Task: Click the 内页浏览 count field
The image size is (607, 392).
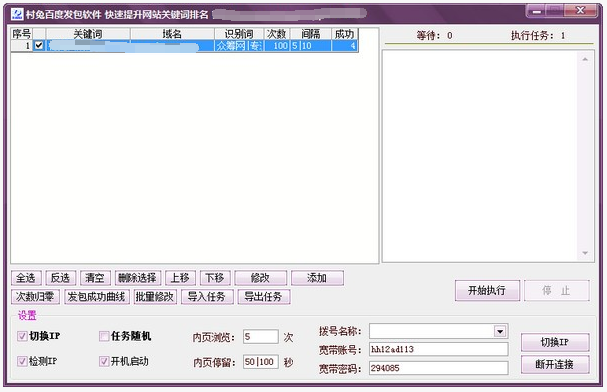Action: tap(261, 337)
